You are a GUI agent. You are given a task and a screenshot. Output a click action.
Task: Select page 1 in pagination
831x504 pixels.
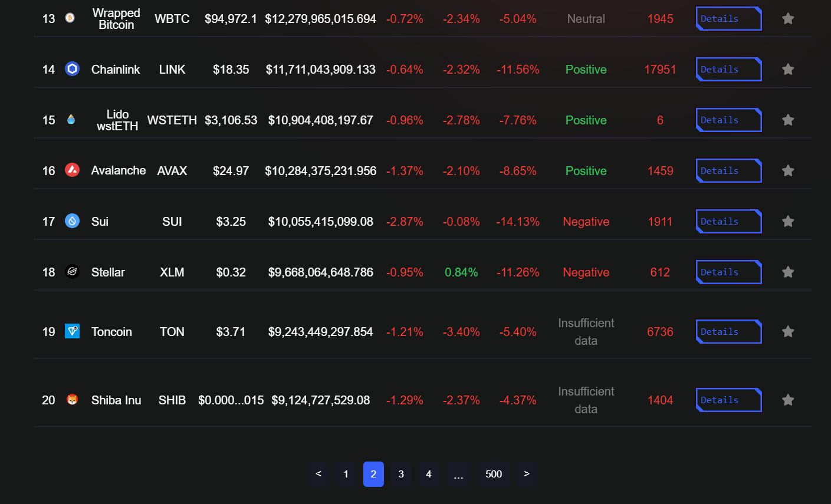coord(346,474)
